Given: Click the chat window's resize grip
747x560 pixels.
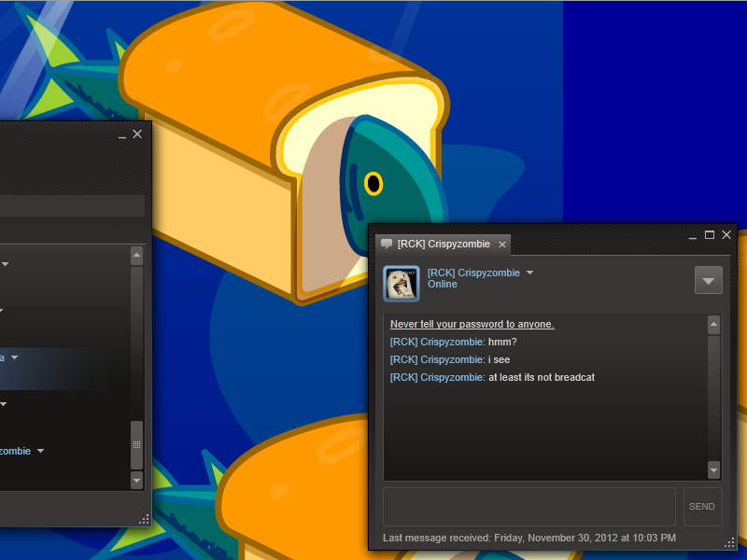Looking at the screenshot, I should point(728,542).
